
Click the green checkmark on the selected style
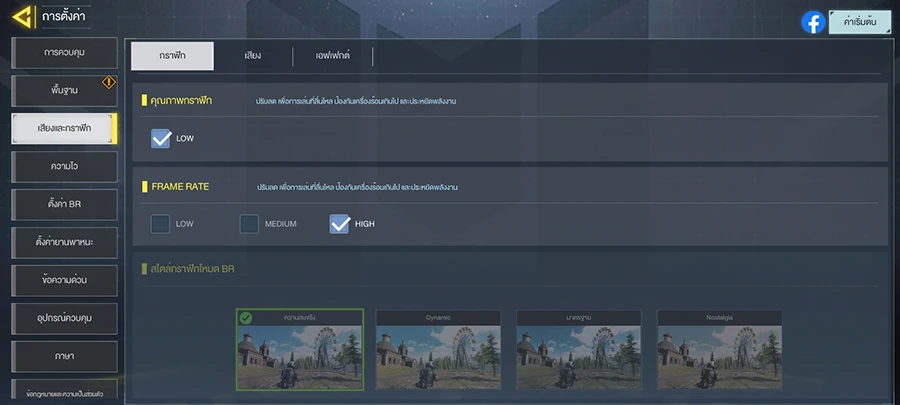[245, 318]
